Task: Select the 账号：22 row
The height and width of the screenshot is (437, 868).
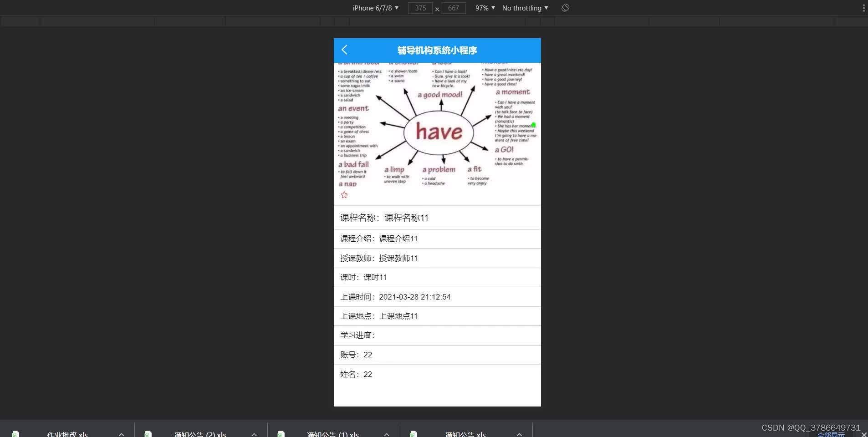Action: pos(437,355)
